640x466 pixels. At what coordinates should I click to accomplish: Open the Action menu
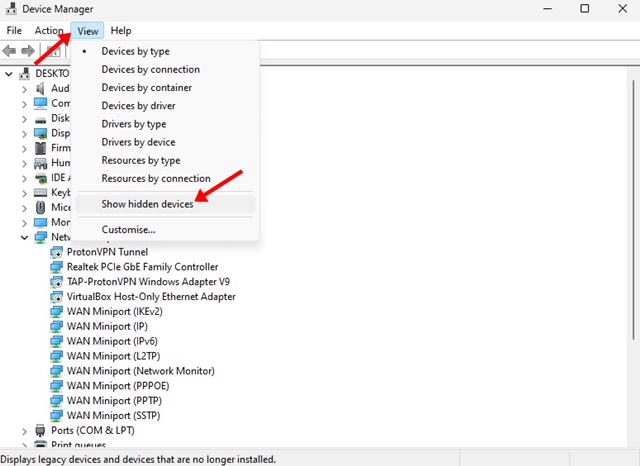coord(48,31)
